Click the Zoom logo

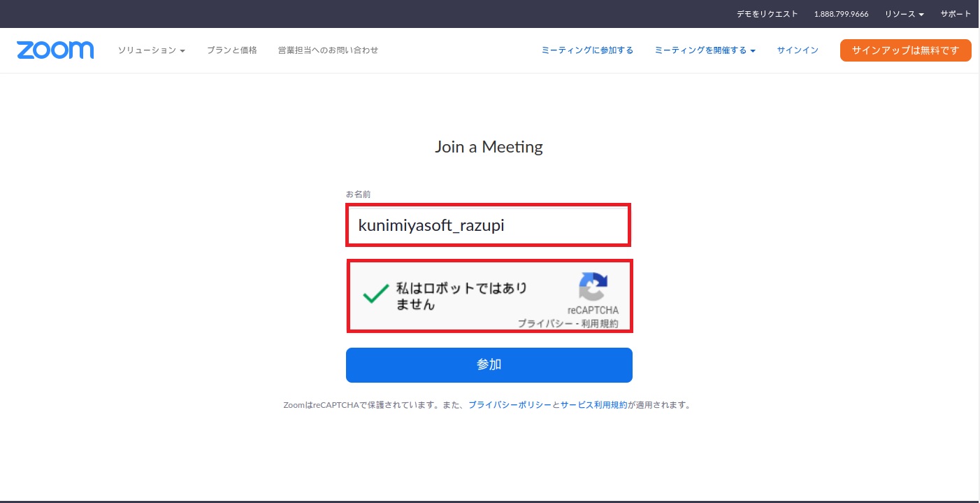55,50
